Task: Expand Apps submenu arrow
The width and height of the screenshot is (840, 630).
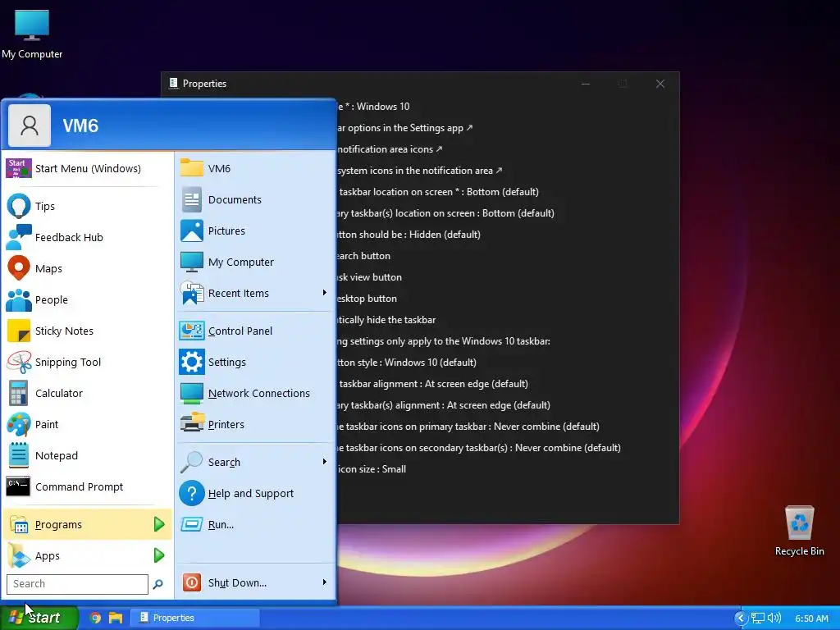Action: [x=159, y=555]
